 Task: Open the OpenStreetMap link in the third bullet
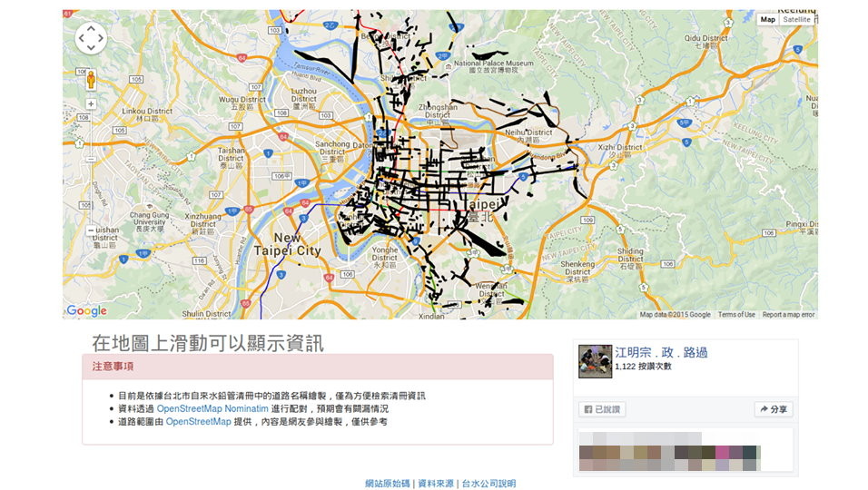[198, 421]
